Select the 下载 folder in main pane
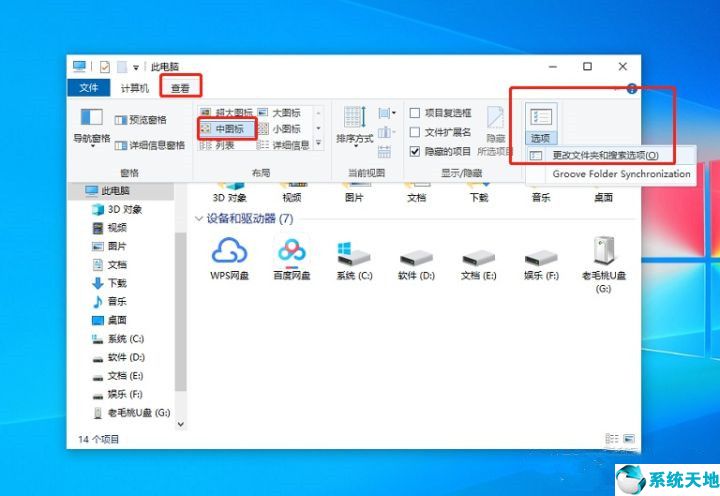Screen dimensions: 720x496 [x=479, y=193]
